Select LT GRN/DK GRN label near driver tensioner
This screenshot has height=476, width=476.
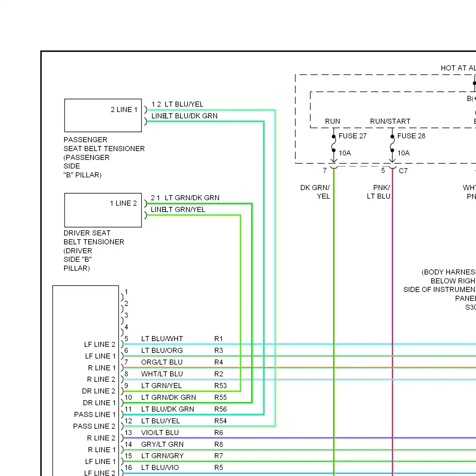(192, 198)
